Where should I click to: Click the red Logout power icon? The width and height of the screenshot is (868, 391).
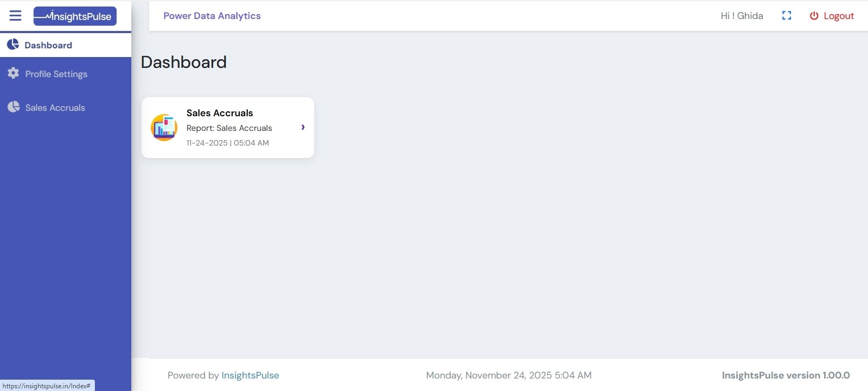point(814,16)
